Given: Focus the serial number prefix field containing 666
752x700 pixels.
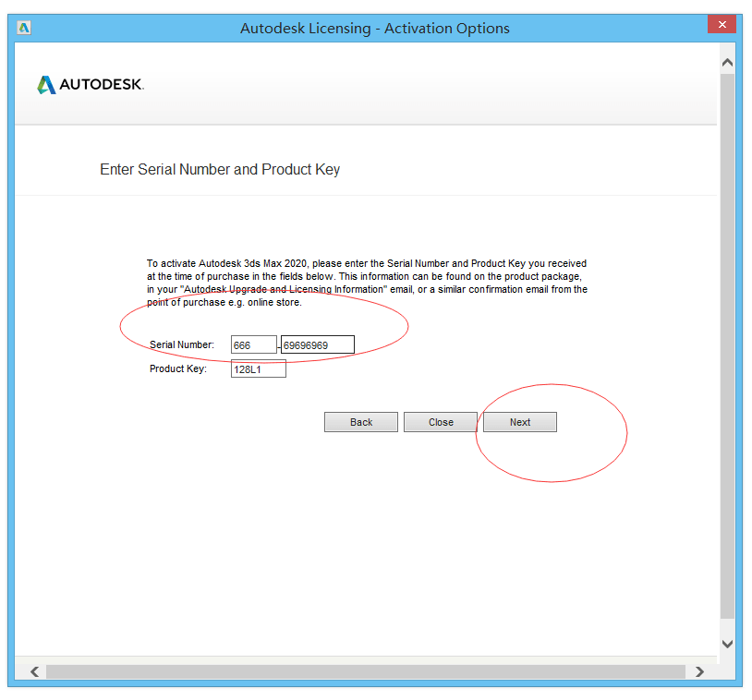Looking at the screenshot, I should coord(254,344).
